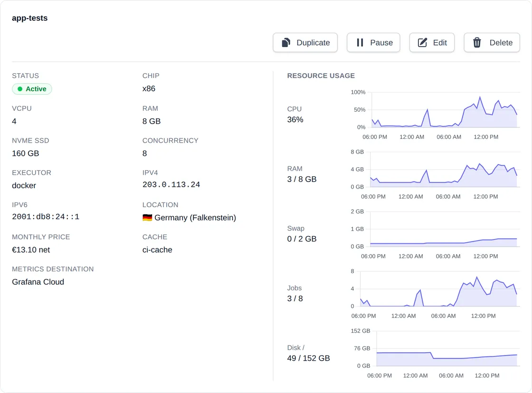Click the ci-cache cache value
The width and height of the screenshot is (532, 393).
(x=157, y=250)
